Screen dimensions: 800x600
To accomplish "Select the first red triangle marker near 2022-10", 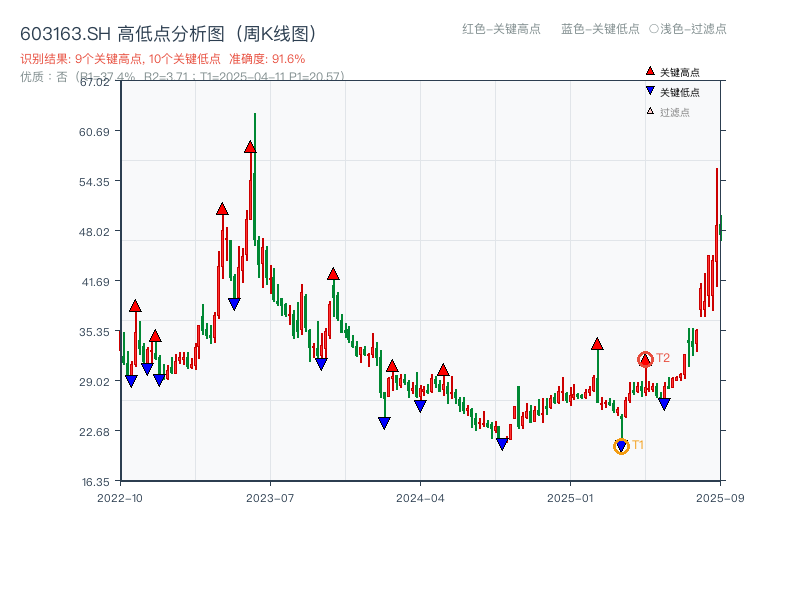I will [x=135, y=306].
